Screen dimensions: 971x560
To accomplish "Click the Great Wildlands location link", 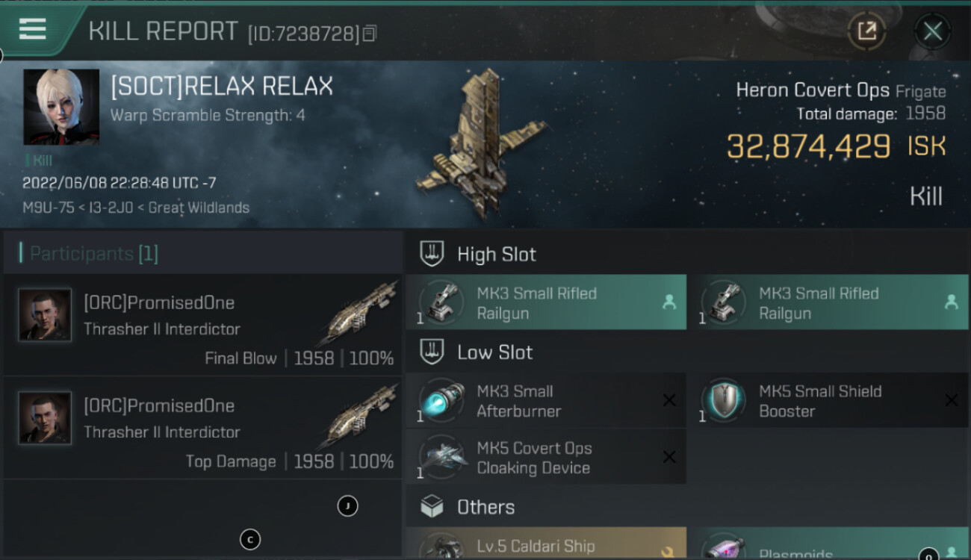I will pos(199,208).
